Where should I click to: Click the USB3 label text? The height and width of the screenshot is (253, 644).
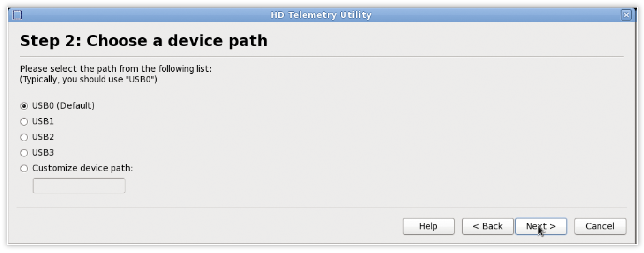point(43,153)
